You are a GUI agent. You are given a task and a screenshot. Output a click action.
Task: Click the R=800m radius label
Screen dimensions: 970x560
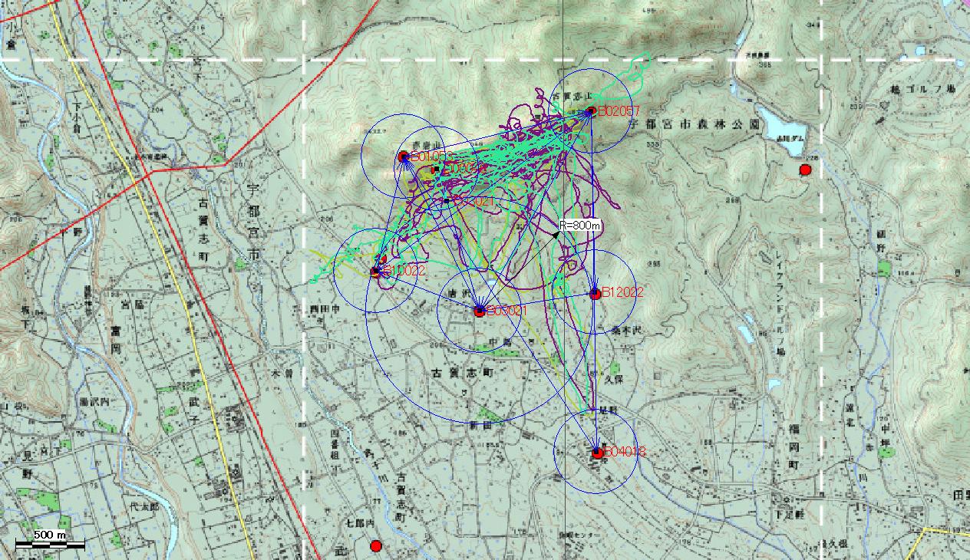point(579,226)
